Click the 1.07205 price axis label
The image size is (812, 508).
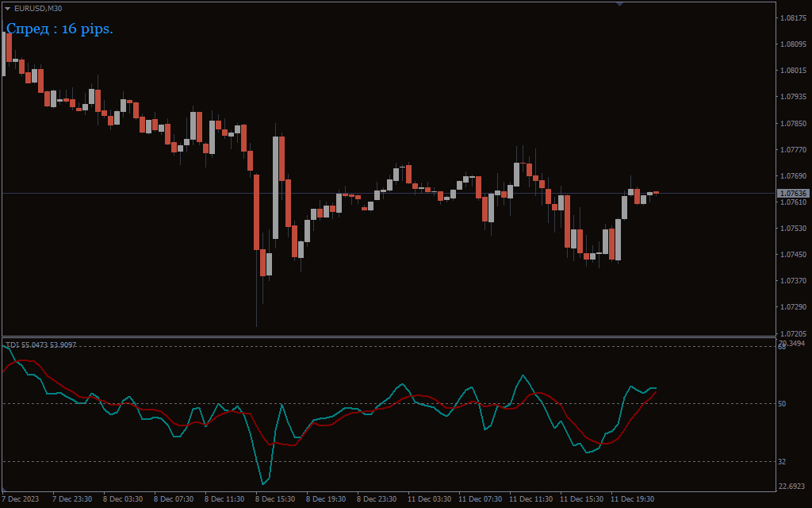(793, 333)
